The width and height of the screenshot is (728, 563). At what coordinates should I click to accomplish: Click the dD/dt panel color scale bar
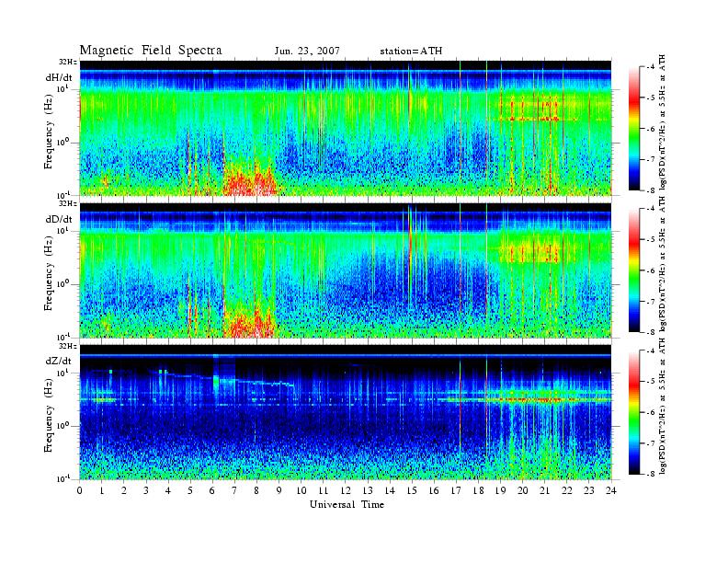click(x=633, y=270)
